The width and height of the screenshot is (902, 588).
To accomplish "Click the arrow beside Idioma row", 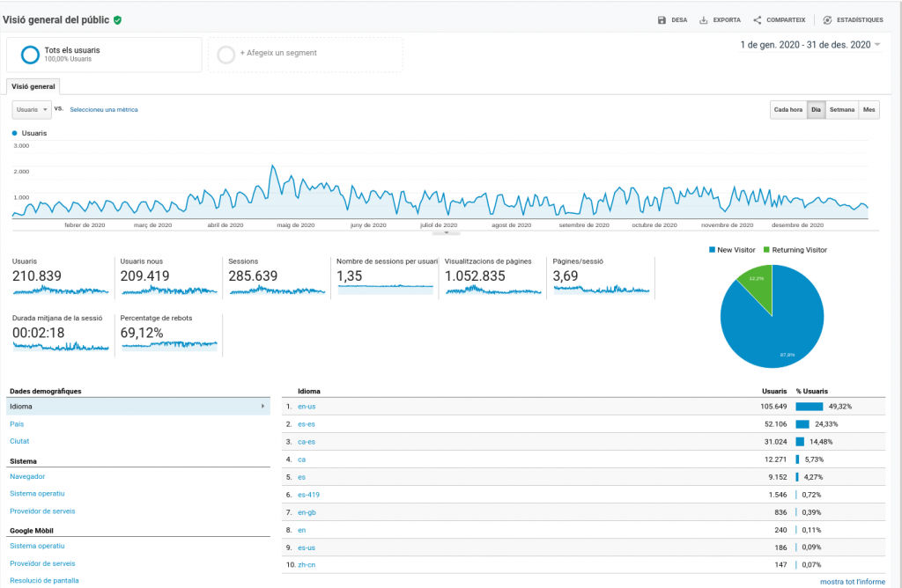I will point(262,407).
